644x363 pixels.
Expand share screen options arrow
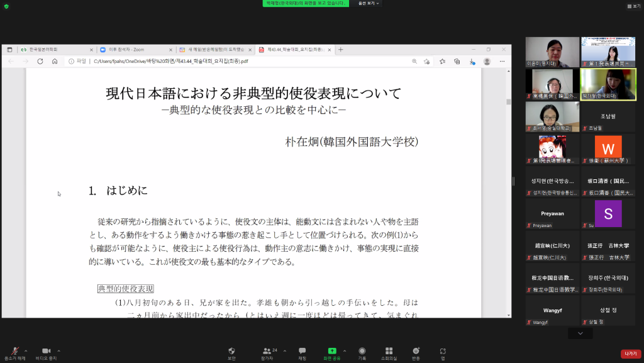point(345,351)
